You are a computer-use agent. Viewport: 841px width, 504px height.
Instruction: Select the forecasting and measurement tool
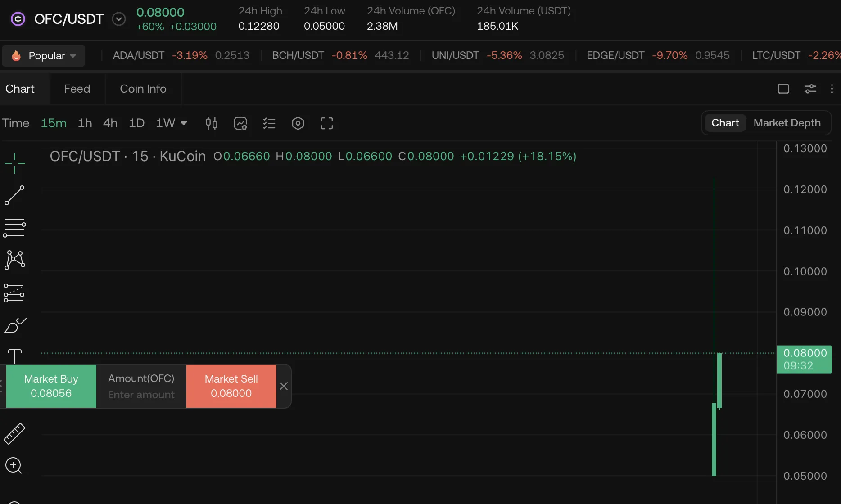14,292
